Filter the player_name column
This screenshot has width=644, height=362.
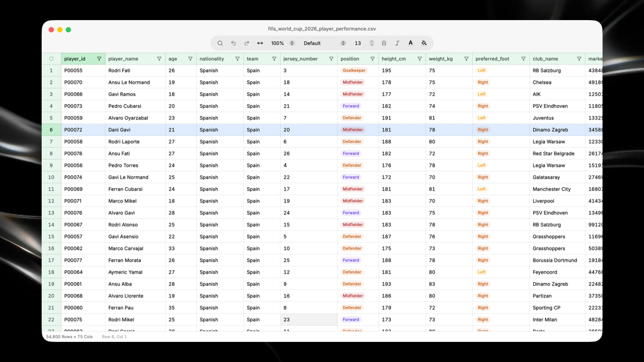[x=159, y=59]
